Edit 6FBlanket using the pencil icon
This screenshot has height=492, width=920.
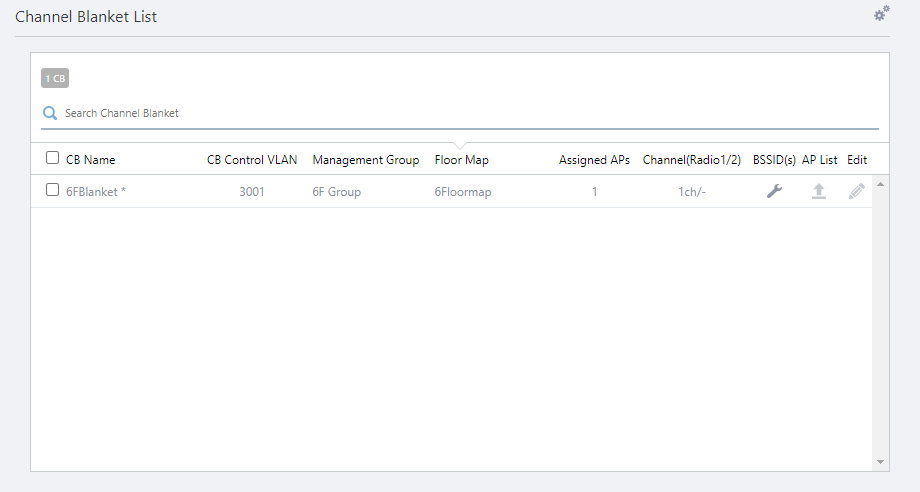point(856,191)
